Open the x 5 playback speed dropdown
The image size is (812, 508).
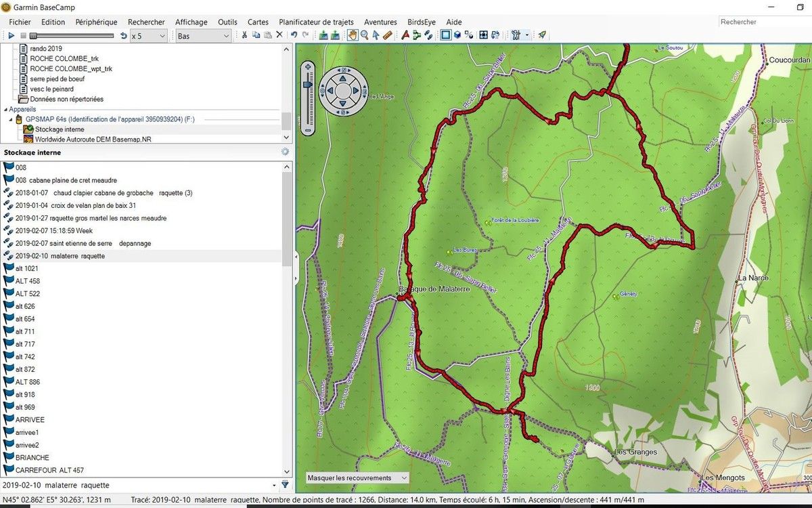pyautogui.click(x=148, y=36)
